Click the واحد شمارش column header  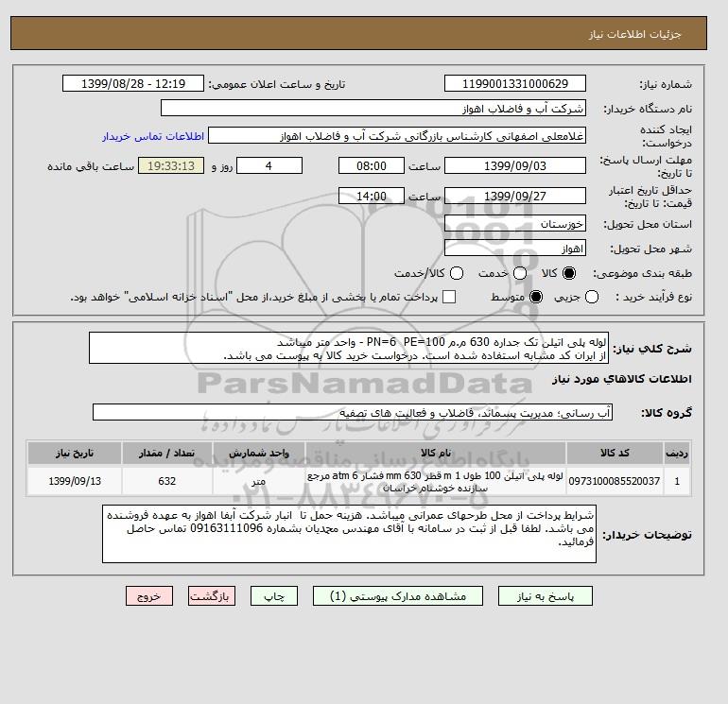pos(259,453)
